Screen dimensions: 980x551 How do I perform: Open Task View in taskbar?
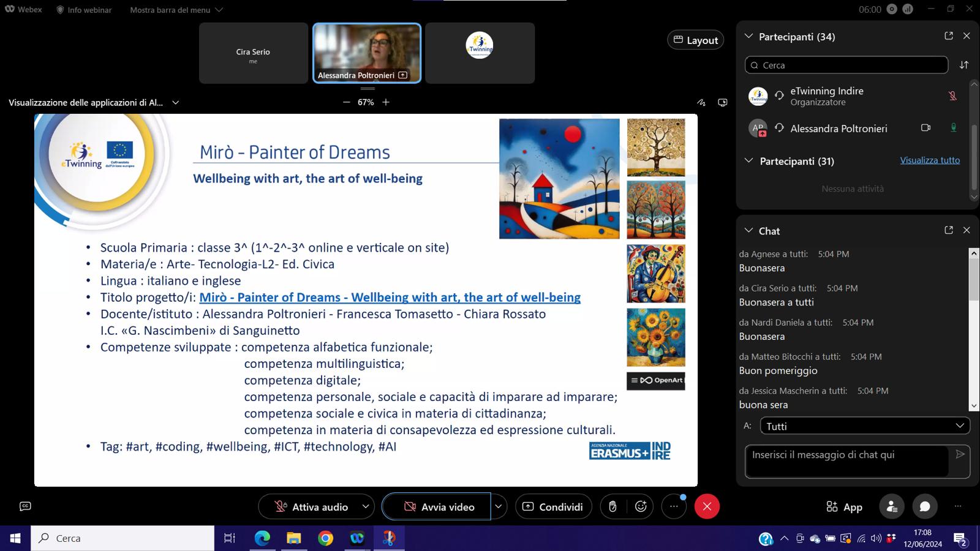coord(230,538)
